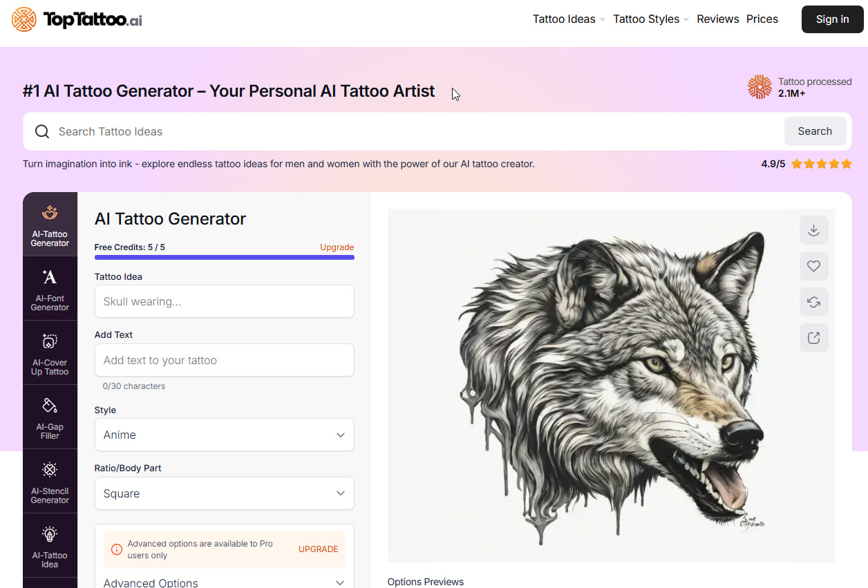This screenshot has width=868, height=588.
Task: Click the UPGRADE link in advanced options banner
Action: click(318, 549)
